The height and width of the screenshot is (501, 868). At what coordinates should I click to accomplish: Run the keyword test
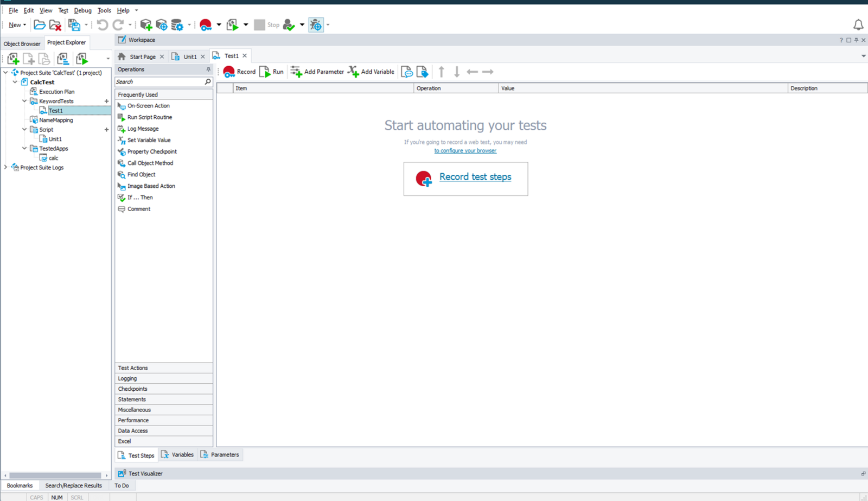pos(272,72)
